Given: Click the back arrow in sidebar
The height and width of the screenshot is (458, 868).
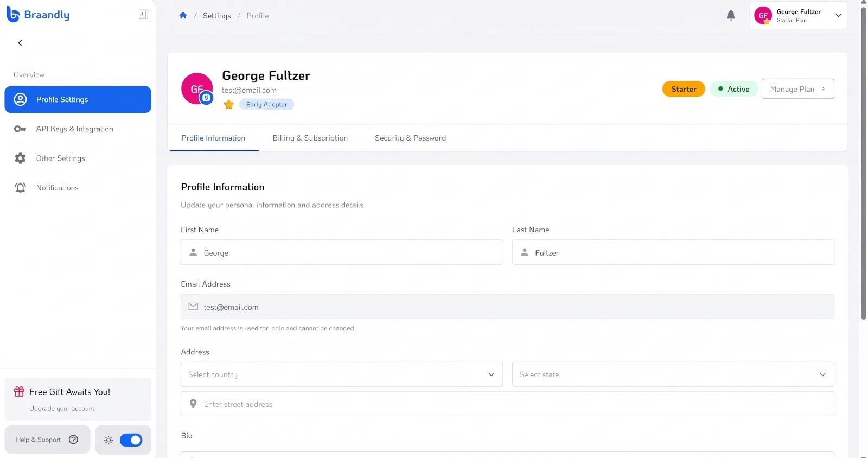Looking at the screenshot, I should (x=20, y=43).
